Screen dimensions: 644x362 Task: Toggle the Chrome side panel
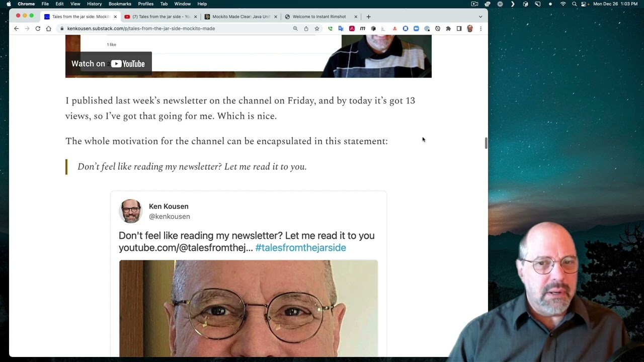(x=459, y=29)
